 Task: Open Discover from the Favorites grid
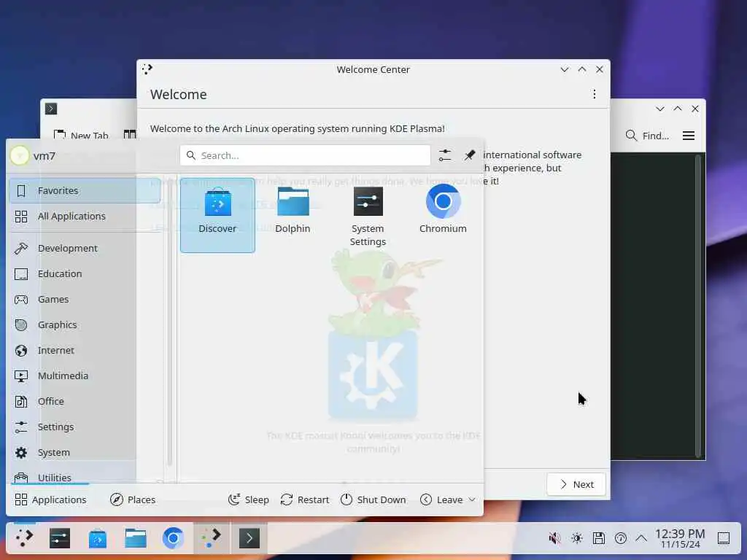coord(217,215)
